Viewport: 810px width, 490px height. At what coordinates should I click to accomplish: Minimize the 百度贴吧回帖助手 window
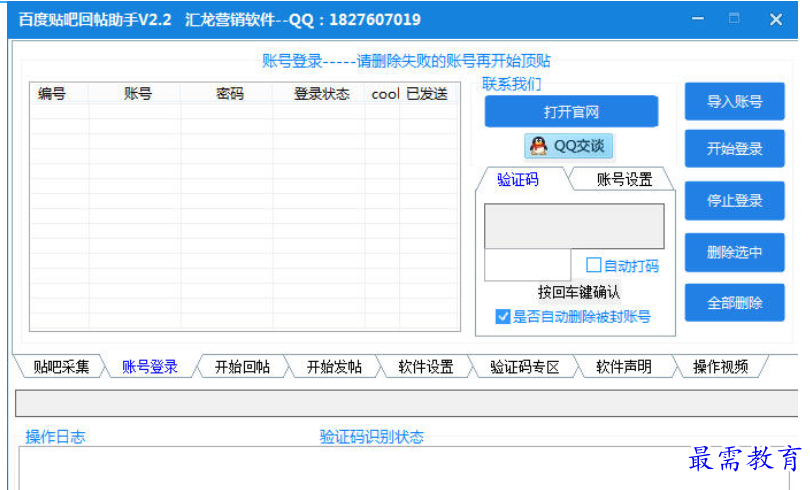pos(698,19)
